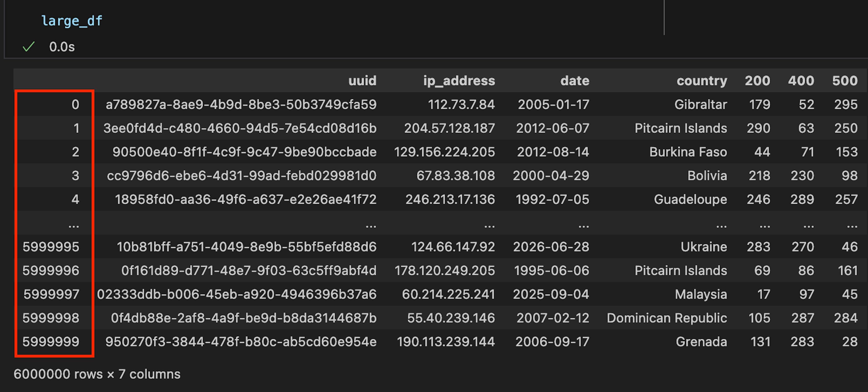
Task: Click the date column header
Action: pyautogui.click(x=575, y=81)
